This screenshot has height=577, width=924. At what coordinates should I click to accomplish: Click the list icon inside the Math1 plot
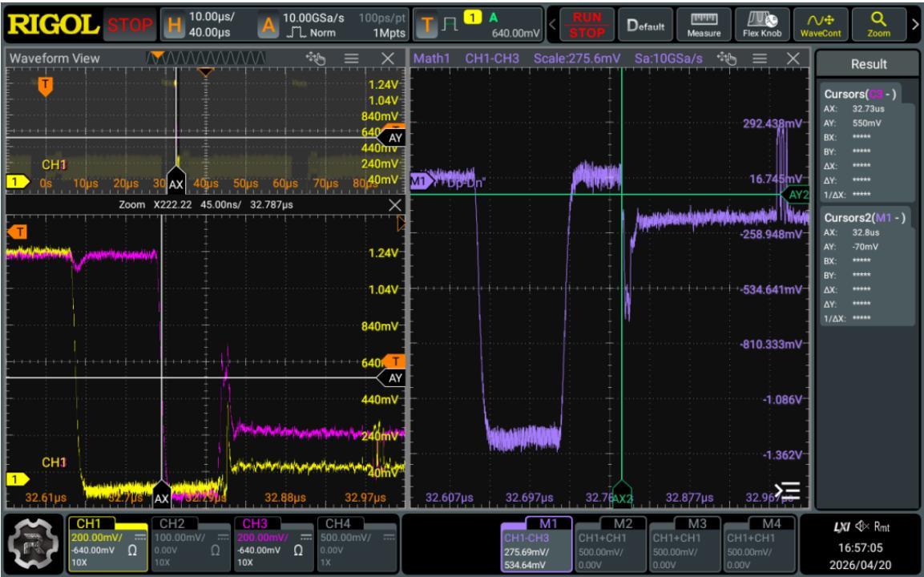point(787,490)
